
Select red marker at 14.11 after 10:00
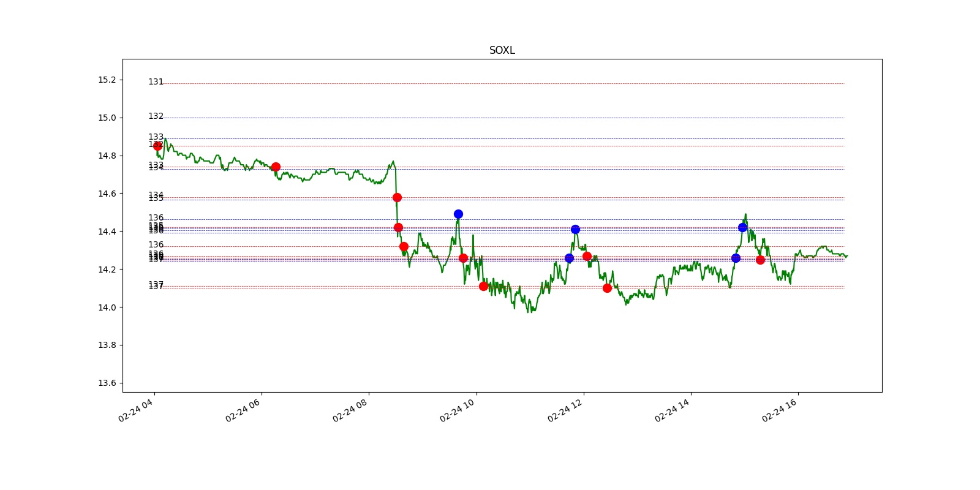pyautogui.click(x=483, y=286)
